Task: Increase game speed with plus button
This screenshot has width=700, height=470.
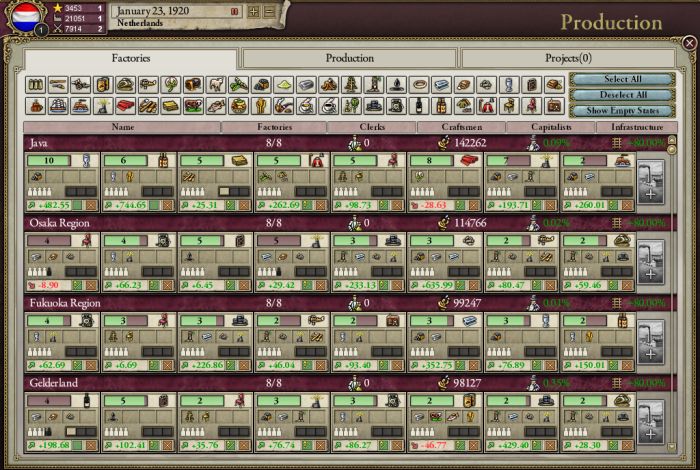Action: (253, 12)
